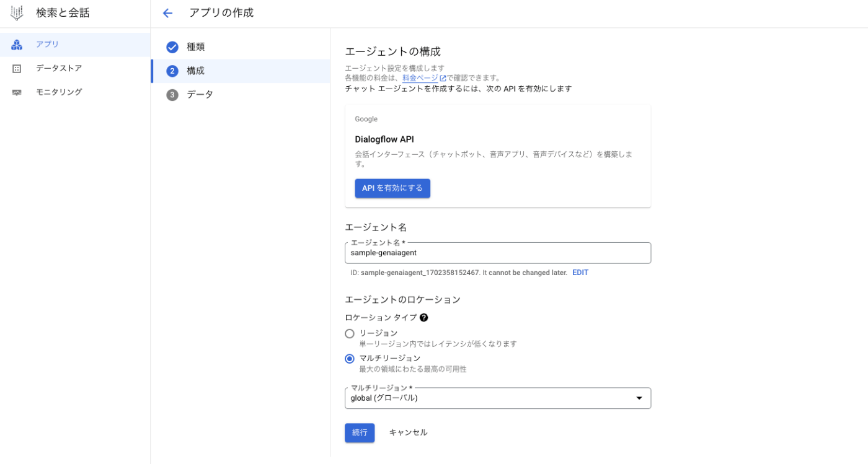868x464 pixels.
Task: Click the dropdown arrow of マルチリージョン field
Action: (x=639, y=398)
